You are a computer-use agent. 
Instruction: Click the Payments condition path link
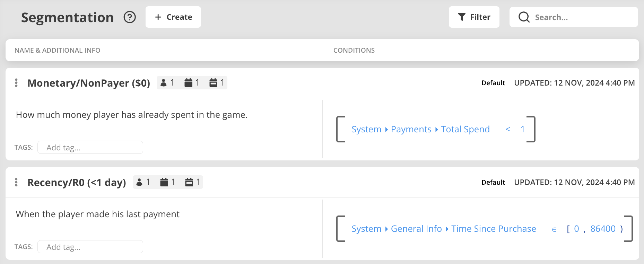pyautogui.click(x=411, y=129)
